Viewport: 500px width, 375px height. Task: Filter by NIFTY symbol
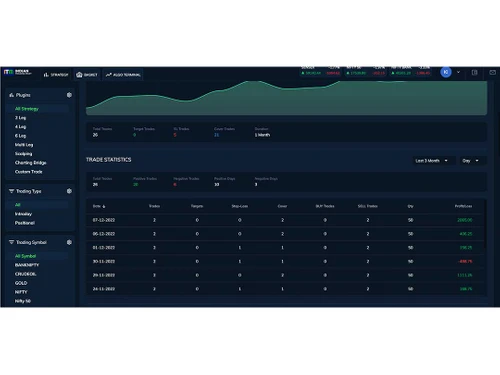[x=21, y=292]
